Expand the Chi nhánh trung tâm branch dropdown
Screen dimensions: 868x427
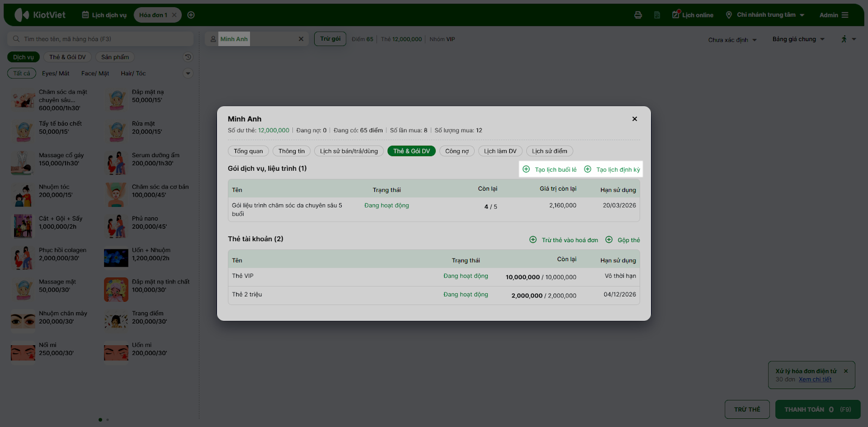(765, 15)
